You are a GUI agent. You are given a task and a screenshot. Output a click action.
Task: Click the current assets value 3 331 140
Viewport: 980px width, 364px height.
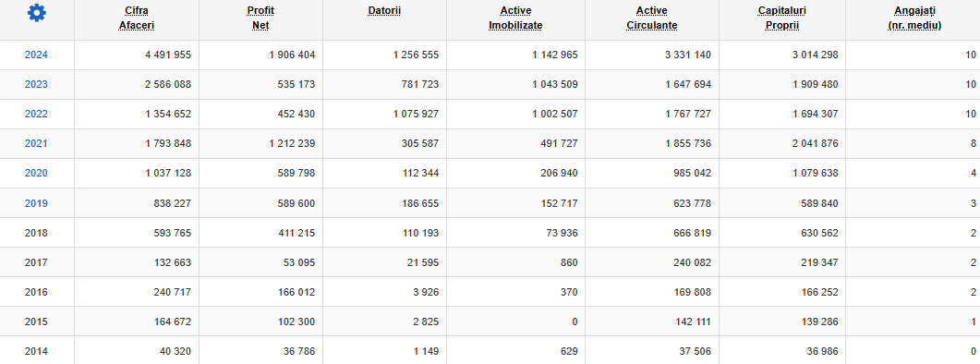pos(687,55)
